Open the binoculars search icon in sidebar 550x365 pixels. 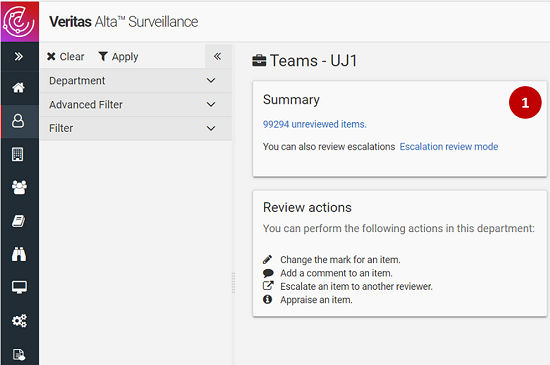(19, 254)
